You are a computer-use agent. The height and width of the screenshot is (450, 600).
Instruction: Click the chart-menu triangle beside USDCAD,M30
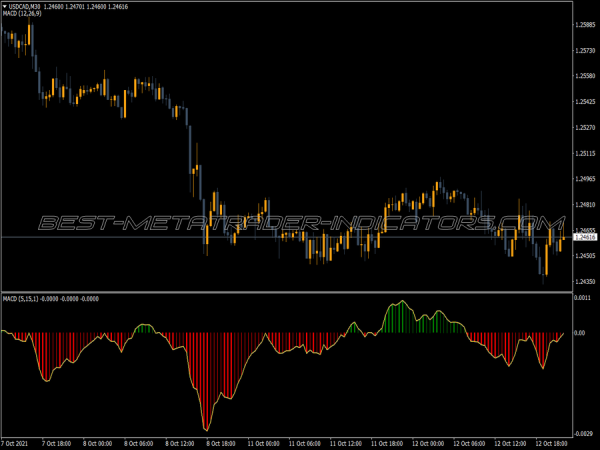point(5,7)
